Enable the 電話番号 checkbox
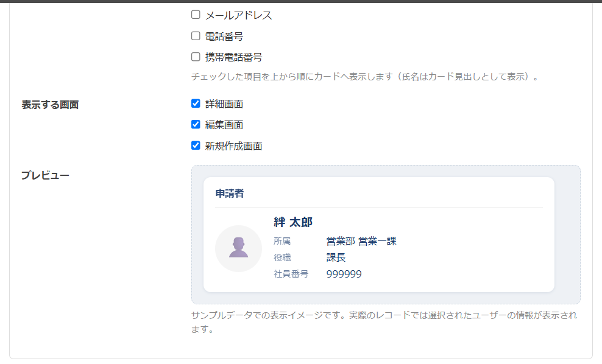Image resolution: width=602 pixels, height=364 pixels. pos(196,36)
